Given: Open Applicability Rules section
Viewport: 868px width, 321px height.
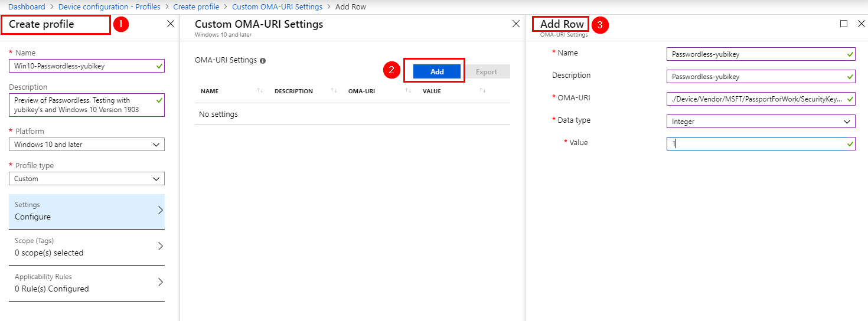Looking at the screenshot, I should (x=87, y=283).
